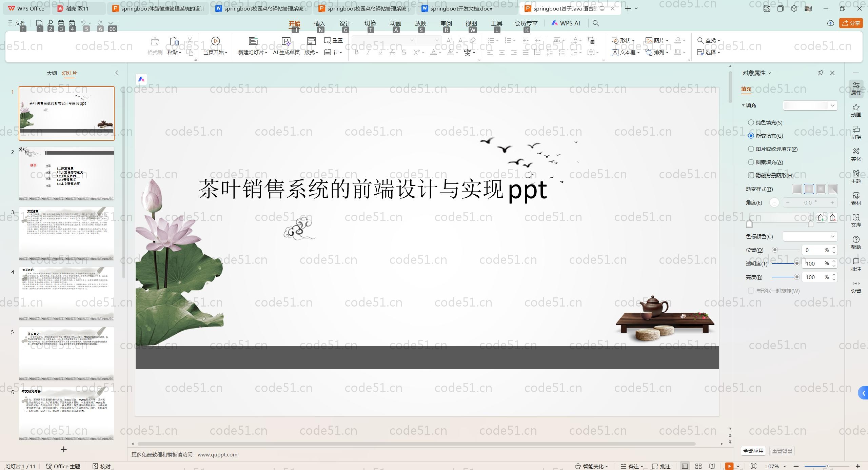868x470 pixels.
Task: Click the search magnifier icon in ribbon
Action: click(x=596, y=23)
